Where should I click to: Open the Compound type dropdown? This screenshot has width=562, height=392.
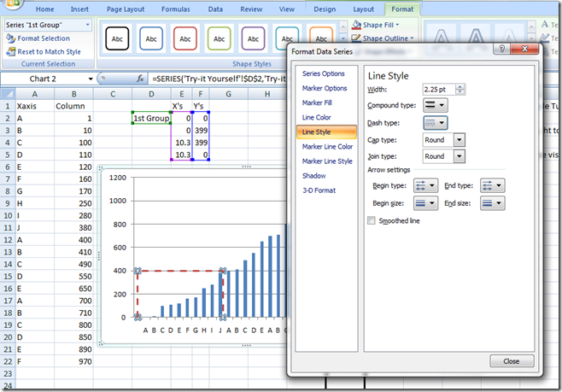pyautogui.click(x=436, y=105)
